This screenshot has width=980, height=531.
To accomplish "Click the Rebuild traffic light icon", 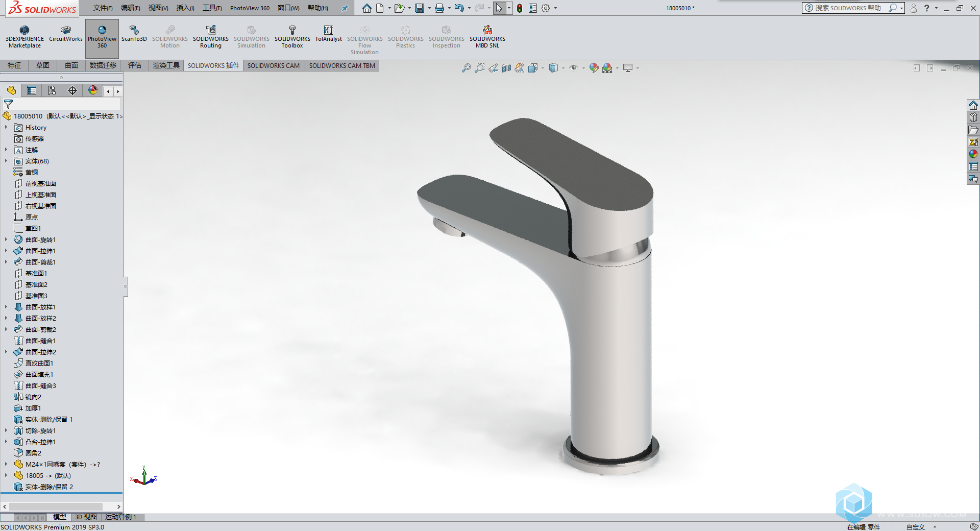I will 520,8.
